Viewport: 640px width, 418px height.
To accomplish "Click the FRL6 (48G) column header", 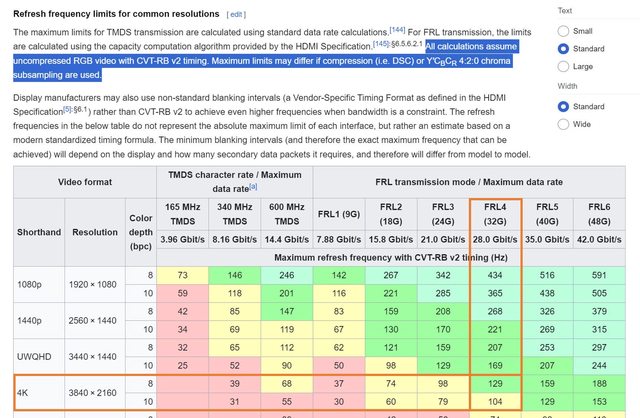I will pyautogui.click(x=603, y=212).
